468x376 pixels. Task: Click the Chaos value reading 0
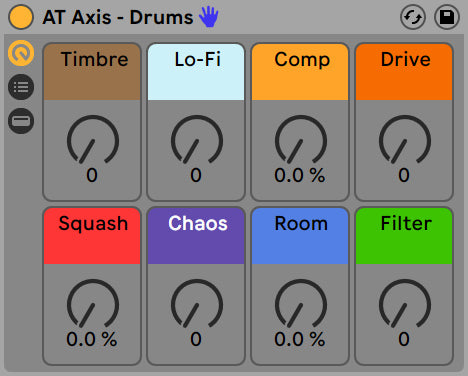tap(196, 339)
